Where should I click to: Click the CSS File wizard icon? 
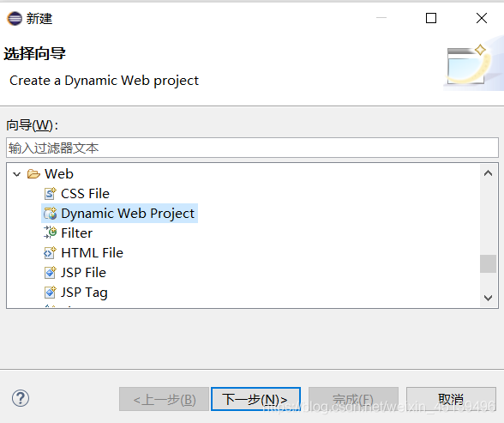pos(50,193)
